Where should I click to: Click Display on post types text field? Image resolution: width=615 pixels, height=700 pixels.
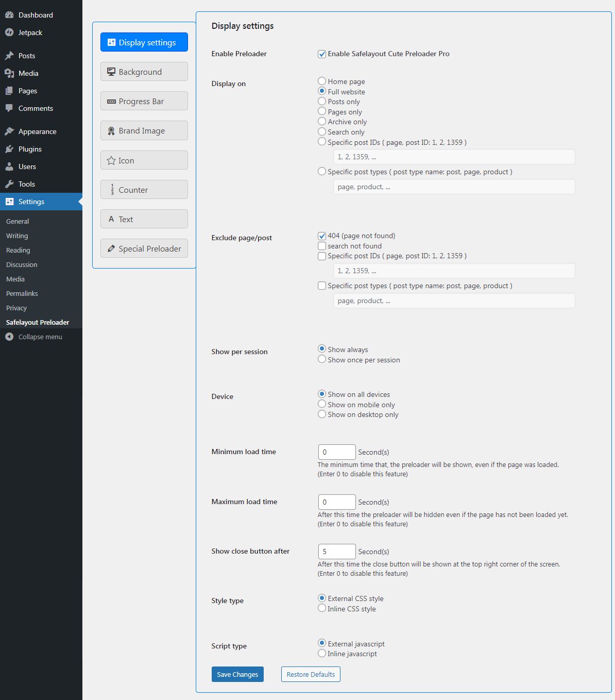click(x=454, y=187)
